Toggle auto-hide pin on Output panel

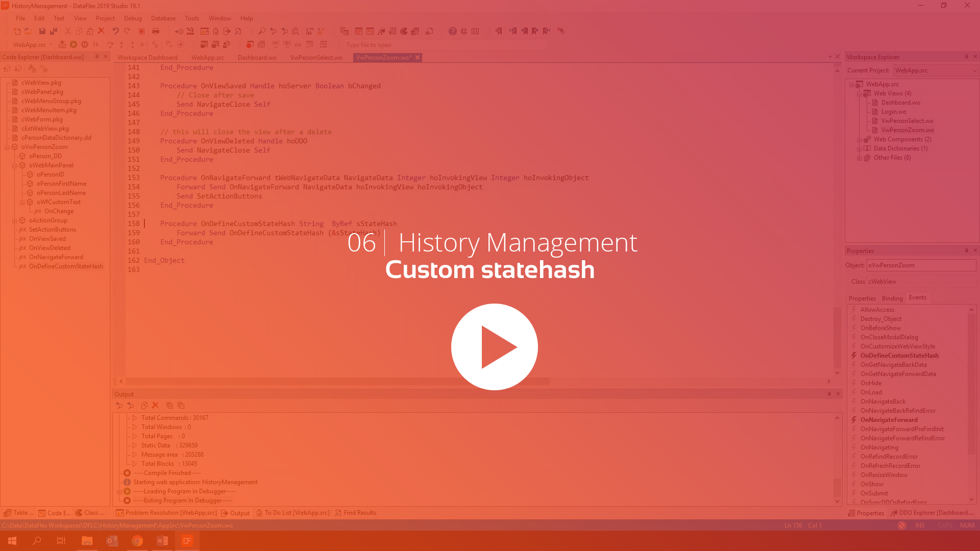pyautogui.click(x=830, y=394)
